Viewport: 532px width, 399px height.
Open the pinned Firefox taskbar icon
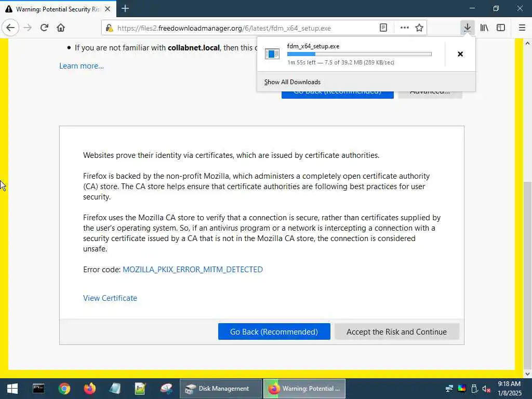(x=89, y=389)
